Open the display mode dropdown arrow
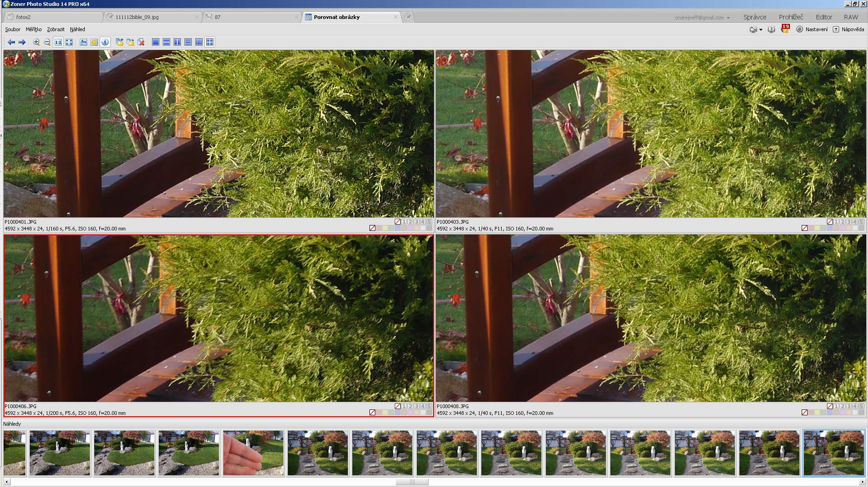 click(x=761, y=30)
